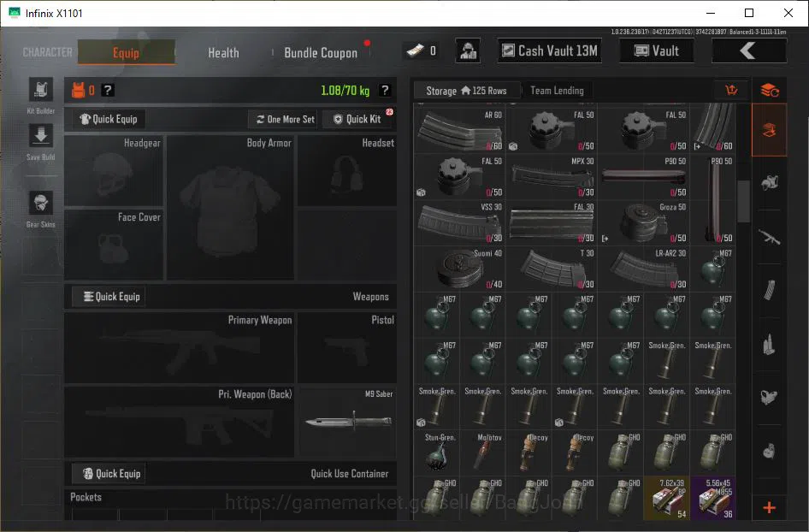Select the Pri. Weapon (Back) slot

point(179,422)
